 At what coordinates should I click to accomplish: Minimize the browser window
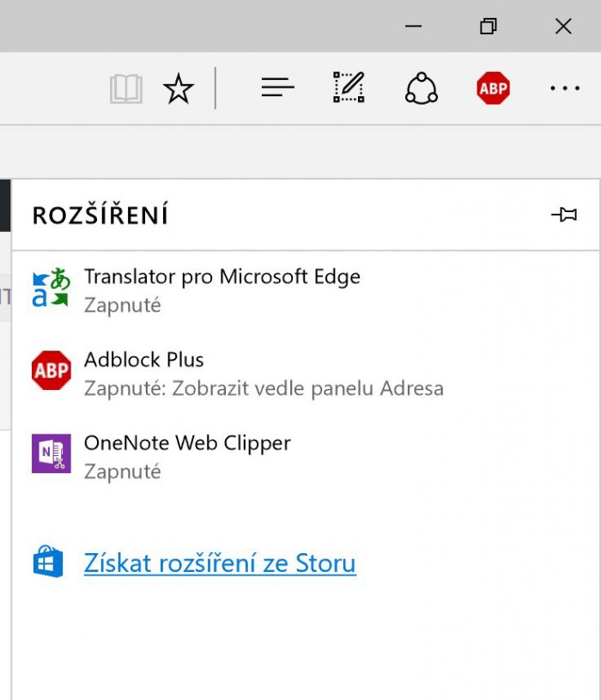tap(413, 27)
